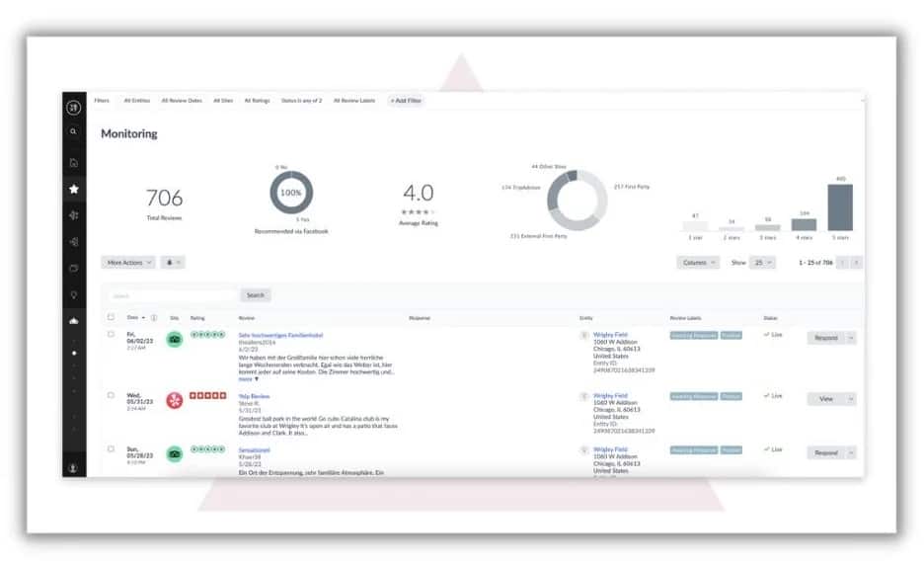Click the red Yelp icon on second review

(175, 400)
